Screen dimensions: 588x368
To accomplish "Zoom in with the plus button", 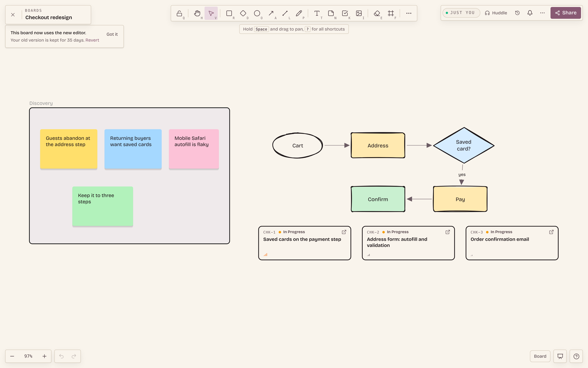I will (44, 356).
